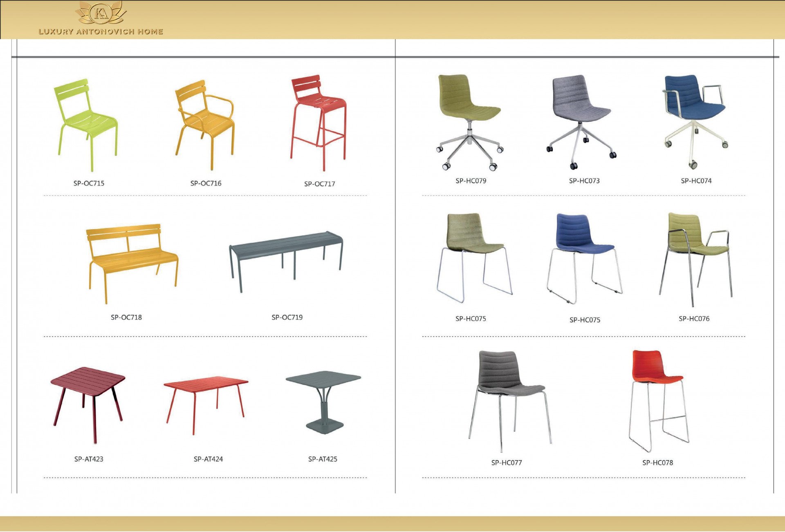Click the LUXURY ANTONOVICH HOME header text
This screenshot has height=532, width=785.
(101, 31)
